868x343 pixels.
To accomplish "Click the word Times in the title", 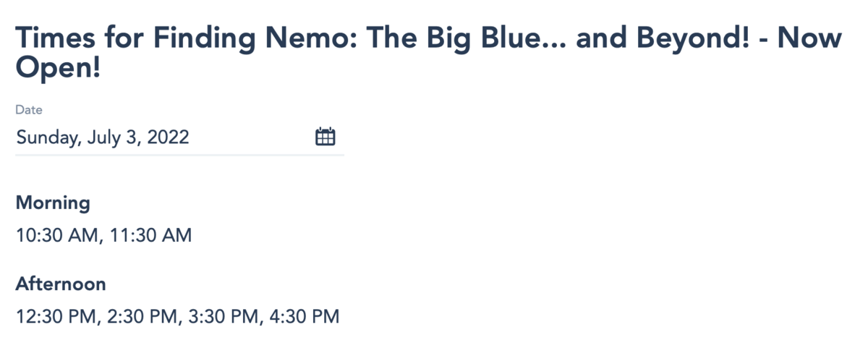I will tap(53, 38).
